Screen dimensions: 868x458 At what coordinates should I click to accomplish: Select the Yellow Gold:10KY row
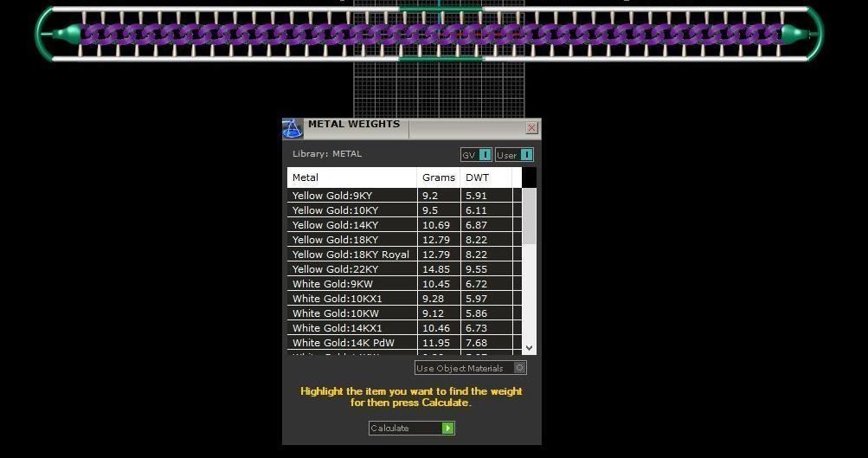[404, 210]
